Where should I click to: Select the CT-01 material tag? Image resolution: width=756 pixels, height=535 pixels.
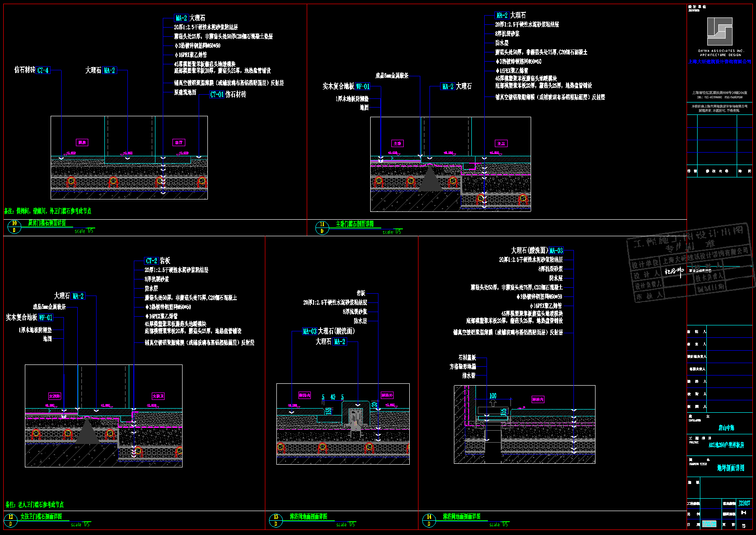pos(217,95)
